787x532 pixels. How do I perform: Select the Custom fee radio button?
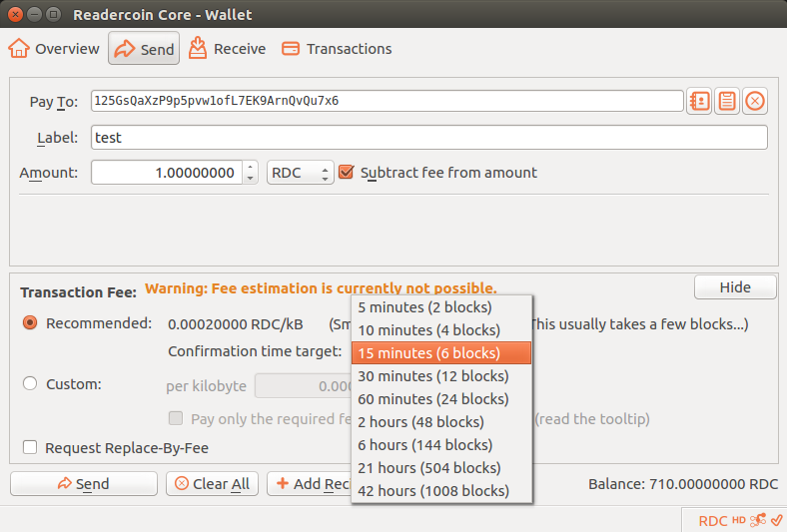(x=30, y=383)
